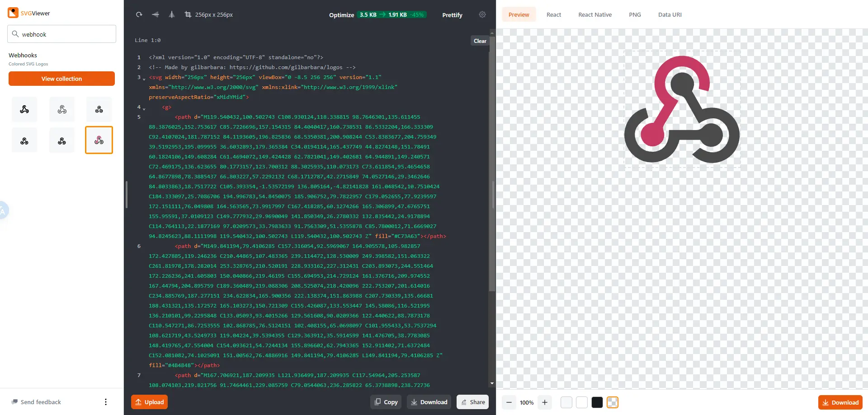Collapse the g tag on line 4
This screenshot has width=868, height=415.
[x=144, y=109]
